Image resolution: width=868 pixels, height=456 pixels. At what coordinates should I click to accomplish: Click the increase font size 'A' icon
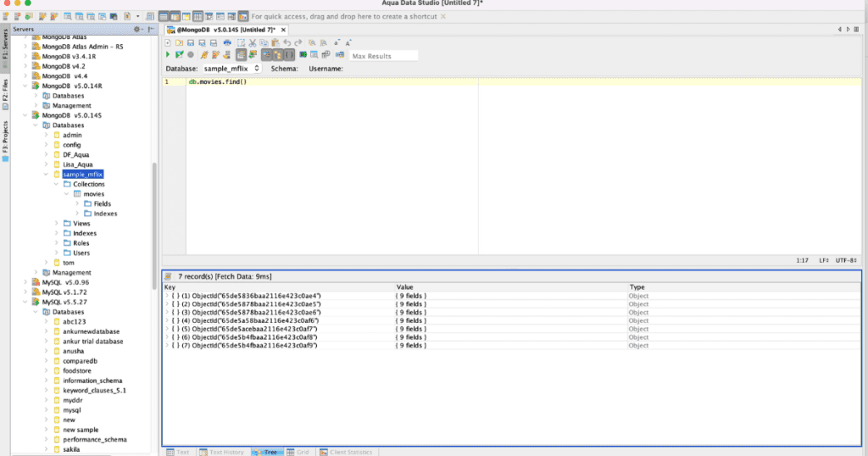point(348,42)
